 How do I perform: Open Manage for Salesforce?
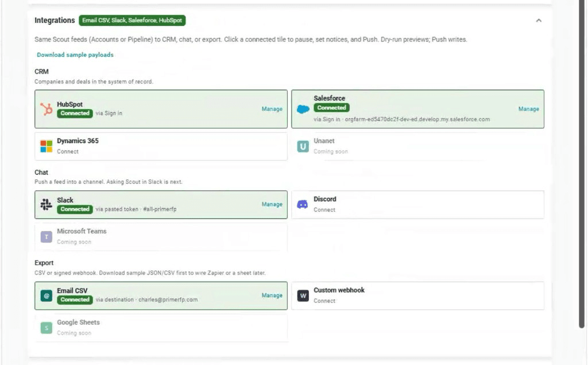click(529, 109)
